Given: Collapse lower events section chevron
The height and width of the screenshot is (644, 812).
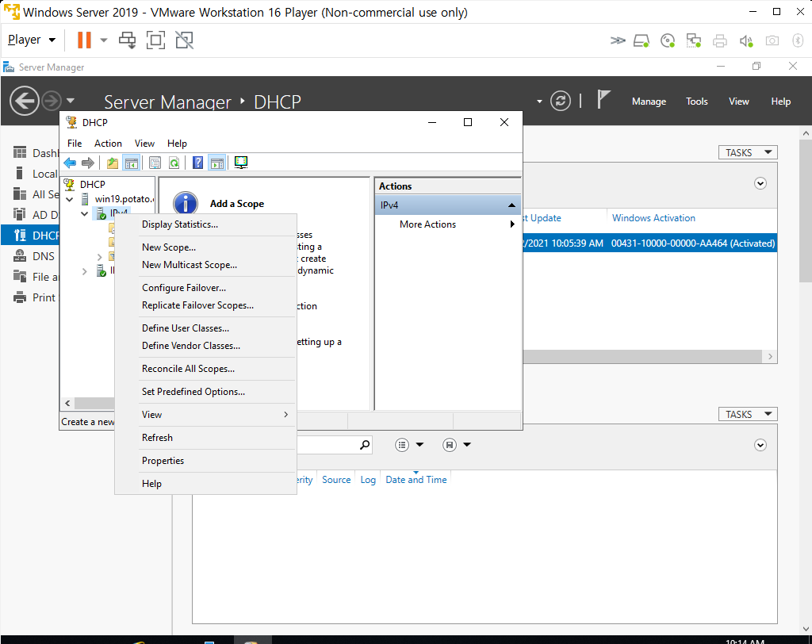Looking at the screenshot, I should tap(760, 445).
